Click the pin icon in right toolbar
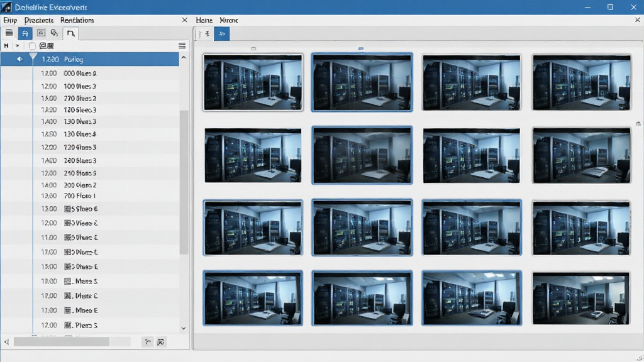The width and height of the screenshot is (644, 362). [x=208, y=34]
